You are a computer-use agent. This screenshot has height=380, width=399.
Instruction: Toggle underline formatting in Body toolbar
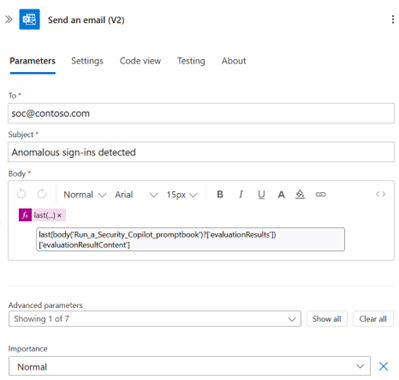click(261, 194)
